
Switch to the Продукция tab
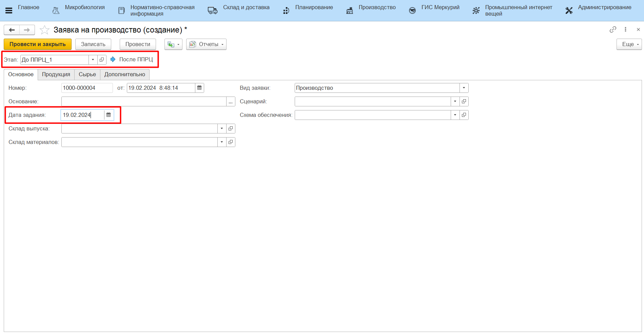(x=56, y=75)
